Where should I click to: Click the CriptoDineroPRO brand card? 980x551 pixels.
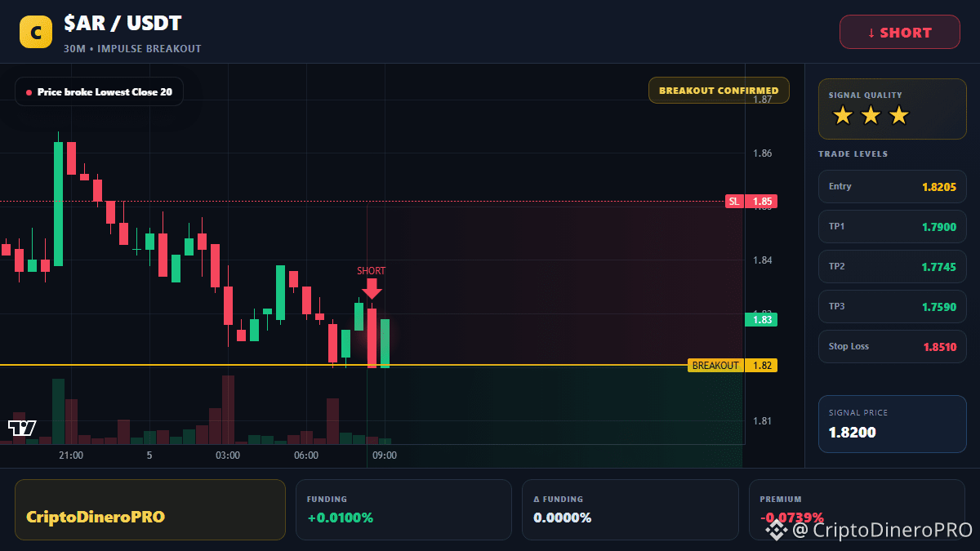tap(150, 509)
